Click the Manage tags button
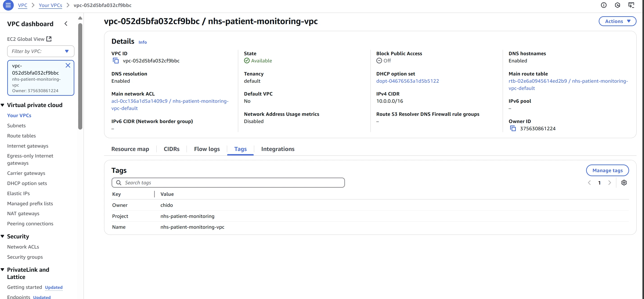 pos(607,171)
